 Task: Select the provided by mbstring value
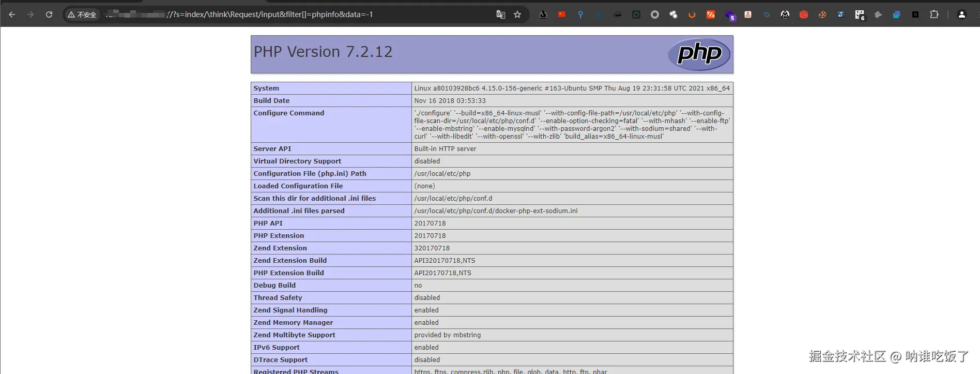pos(447,335)
